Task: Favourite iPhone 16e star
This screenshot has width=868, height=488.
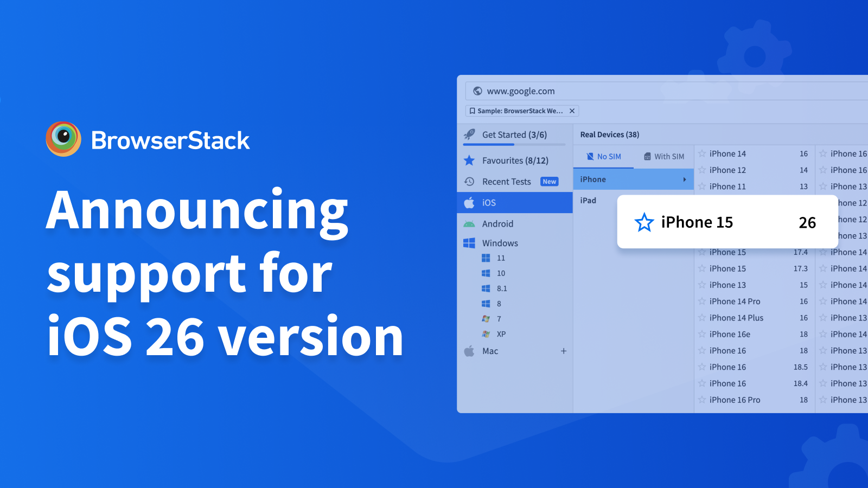Action: click(x=702, y=334)
